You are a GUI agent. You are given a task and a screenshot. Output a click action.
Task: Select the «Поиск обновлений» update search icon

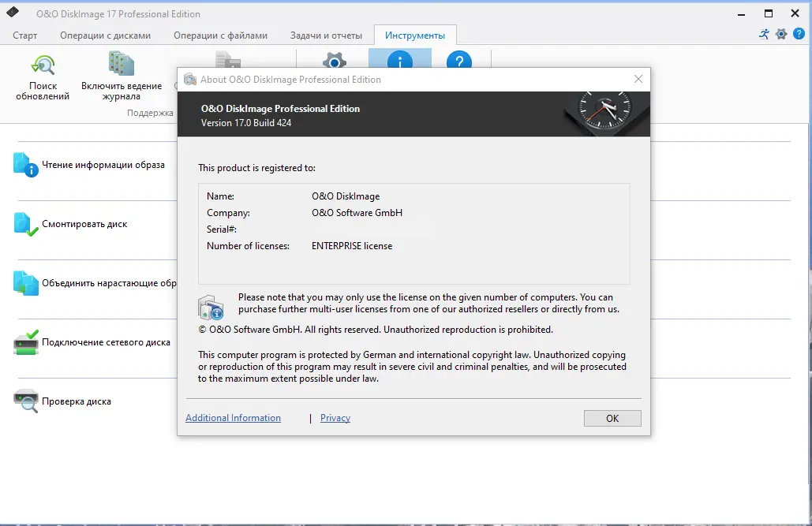(x=43, y=64)
